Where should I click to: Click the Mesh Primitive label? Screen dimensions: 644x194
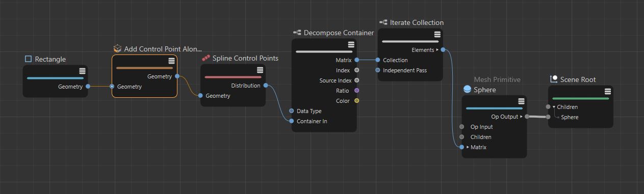497,79
